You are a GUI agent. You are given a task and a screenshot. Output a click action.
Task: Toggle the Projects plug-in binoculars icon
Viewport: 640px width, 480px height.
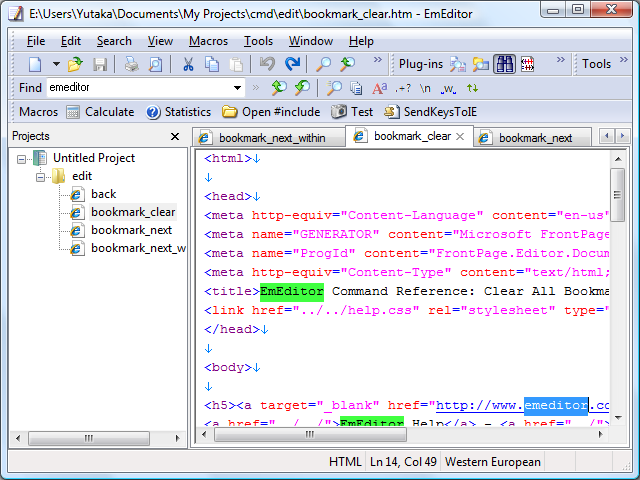(x=504, y=64)
